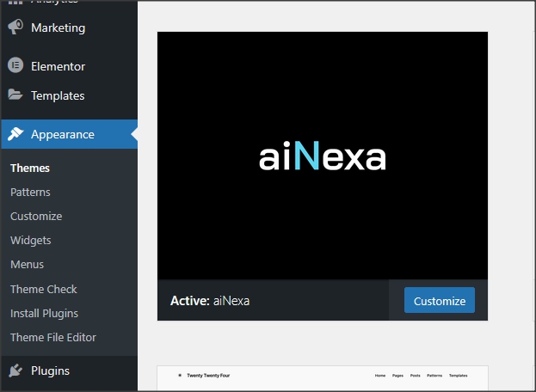This screenshot has height=392, width=536.
Task: Open Theme Check submenu item
Action: 44,289
